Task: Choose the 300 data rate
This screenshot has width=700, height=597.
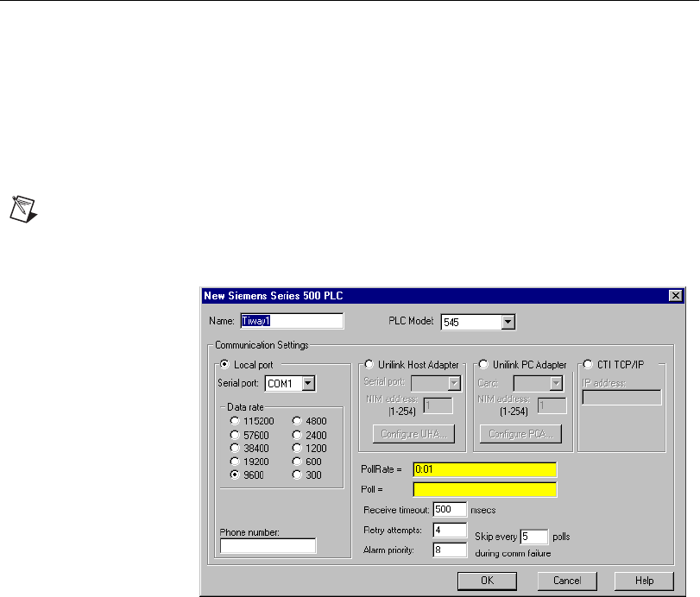Action: pos(297,474)
